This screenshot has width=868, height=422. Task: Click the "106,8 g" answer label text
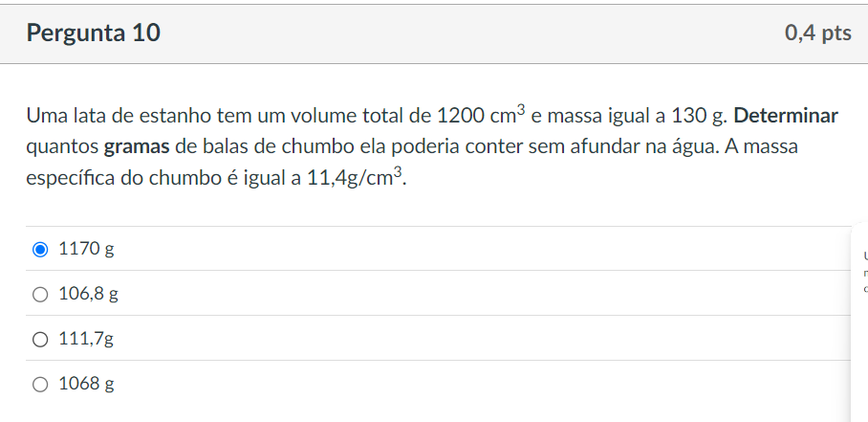(x=88, y=295)
